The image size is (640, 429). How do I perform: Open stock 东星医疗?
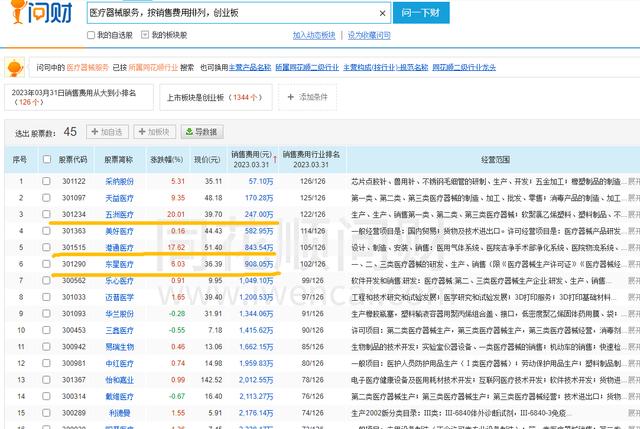click(x=119, y=264)
